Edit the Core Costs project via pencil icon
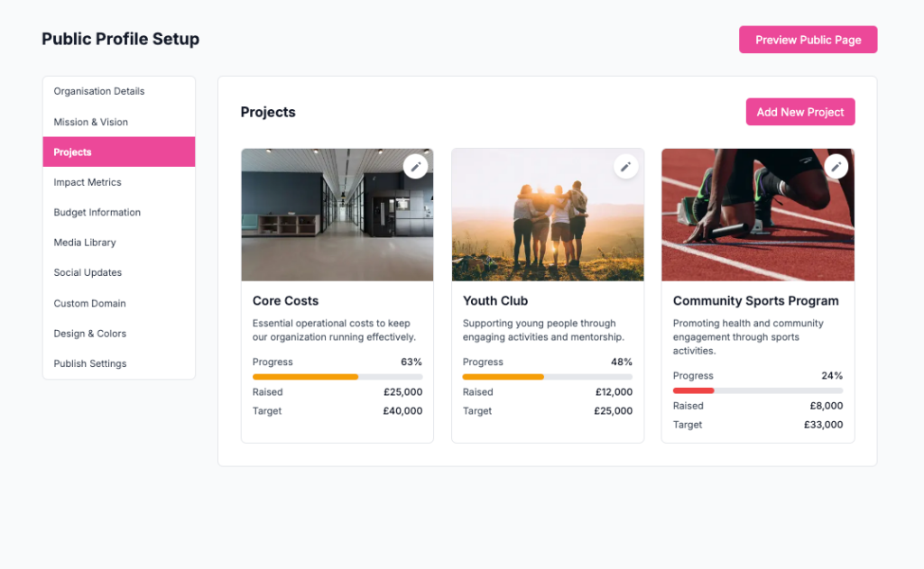The height and width of the screenshot is (569, 924). click(x=415, y=167)
